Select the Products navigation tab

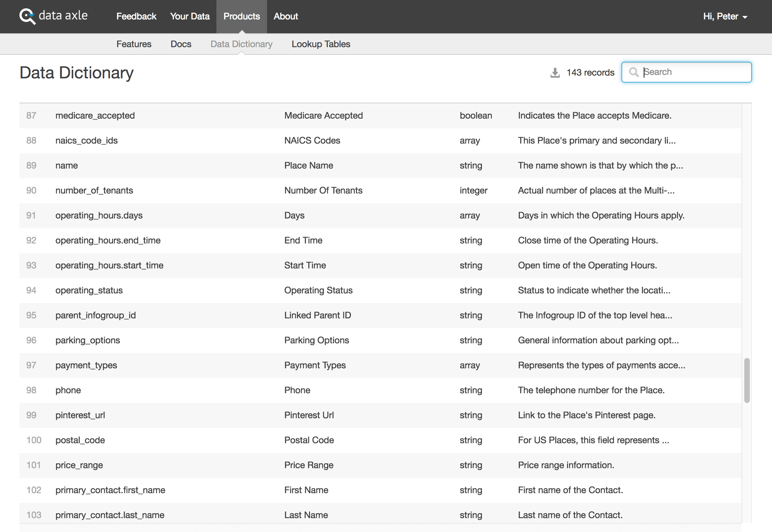click(241, 16)
